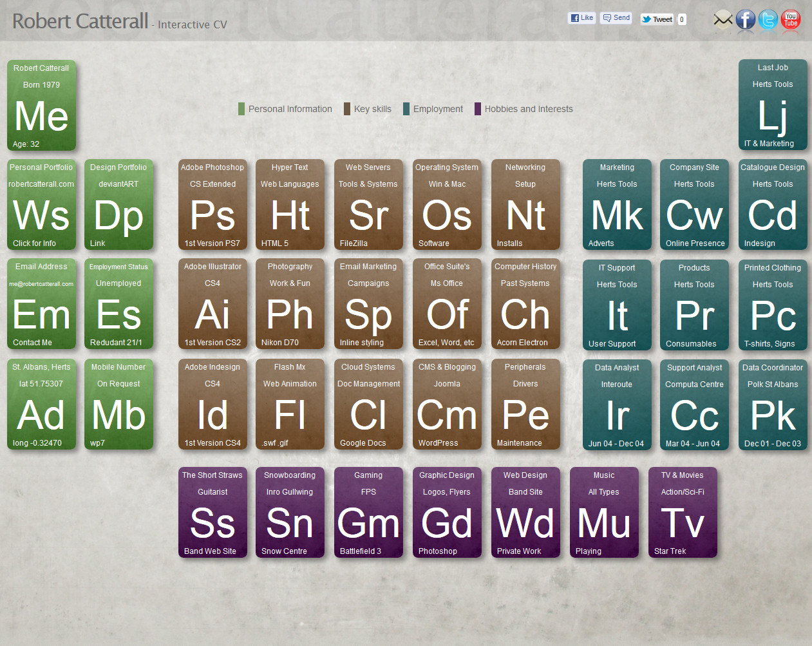This screenshot has height=646, width=812.
Task: Select the Id Adobe Indesign tile
Action: (x=212, y=404)
